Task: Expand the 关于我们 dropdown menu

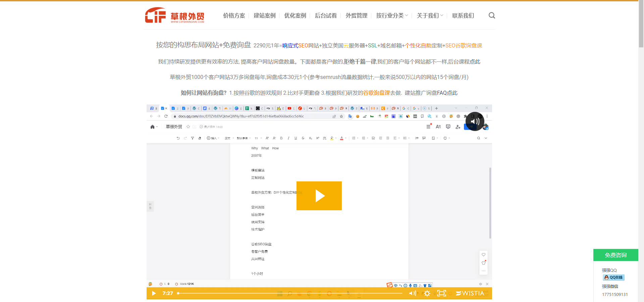Action: [430, 15]
